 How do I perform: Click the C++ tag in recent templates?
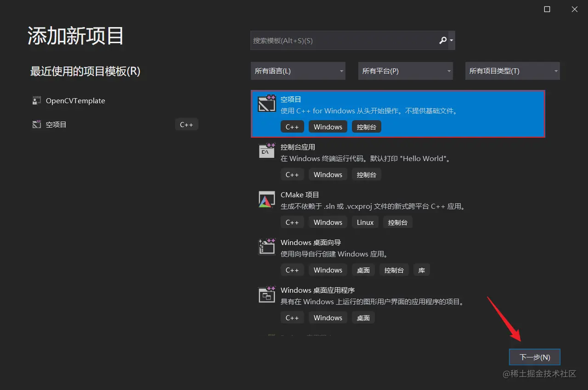pyautogui.click(x=187, y=124)
